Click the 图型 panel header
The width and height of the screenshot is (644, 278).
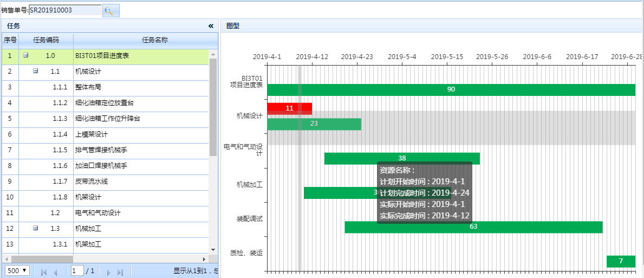pyautogui.click(x=432, y=25)
